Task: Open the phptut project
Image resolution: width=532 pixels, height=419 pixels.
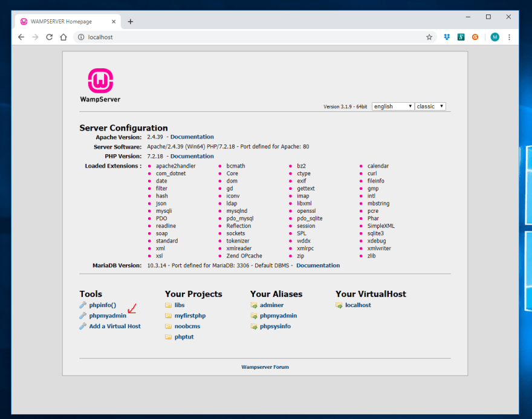Action: click(184, 337)
